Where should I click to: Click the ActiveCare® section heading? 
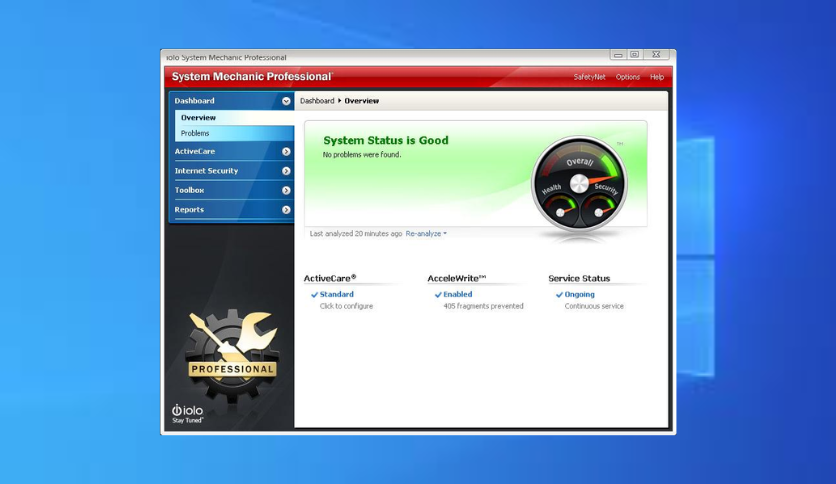tap(329, 278)
